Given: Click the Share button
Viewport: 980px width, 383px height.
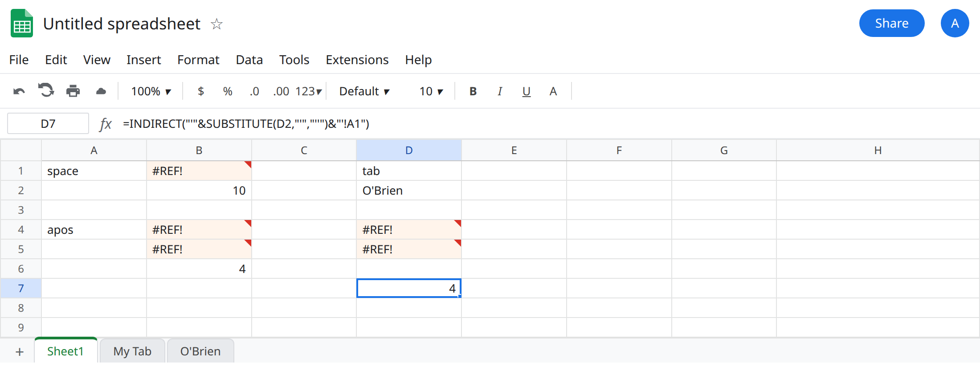Looking at the screenshot, I should (891, 23).
